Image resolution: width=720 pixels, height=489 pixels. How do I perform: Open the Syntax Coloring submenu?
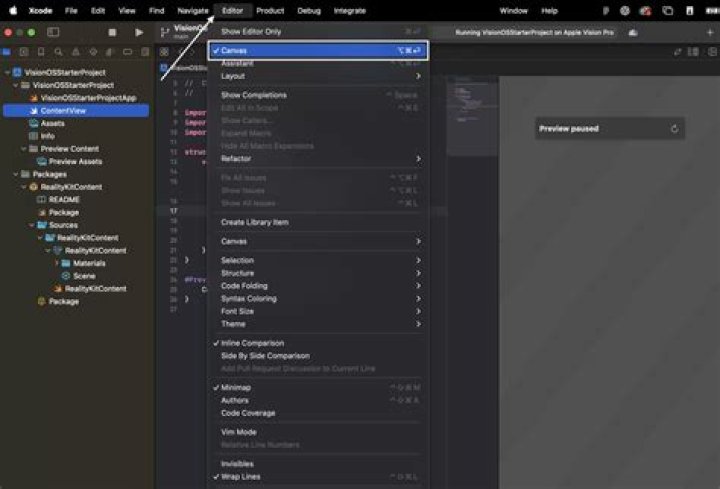pos(318,298)
